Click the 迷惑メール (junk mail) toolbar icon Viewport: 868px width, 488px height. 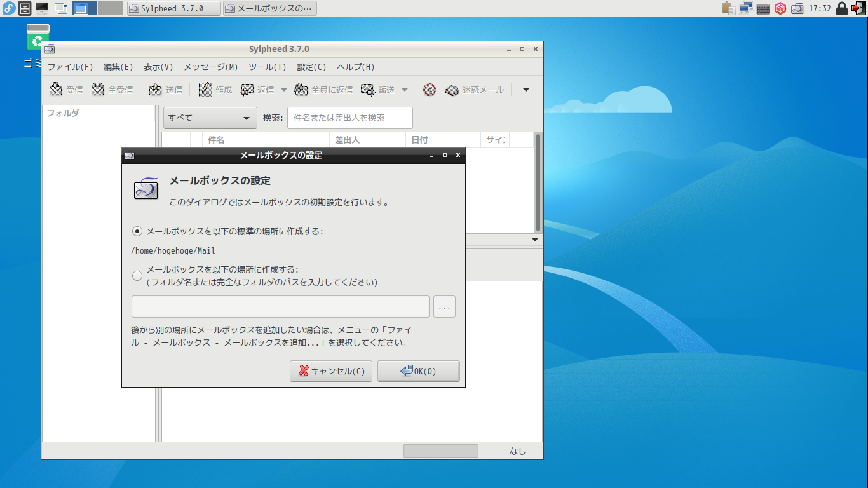[452, 90]
